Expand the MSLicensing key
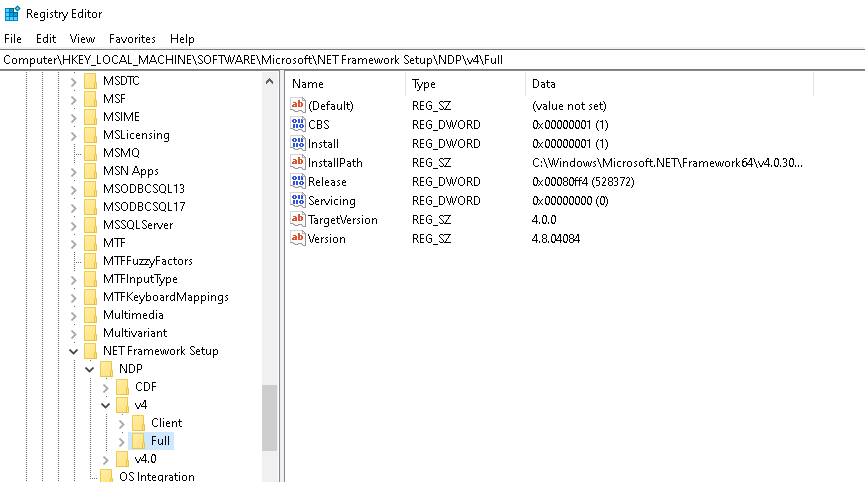Screen dimensions: 865x482 [x=73, y=136]
